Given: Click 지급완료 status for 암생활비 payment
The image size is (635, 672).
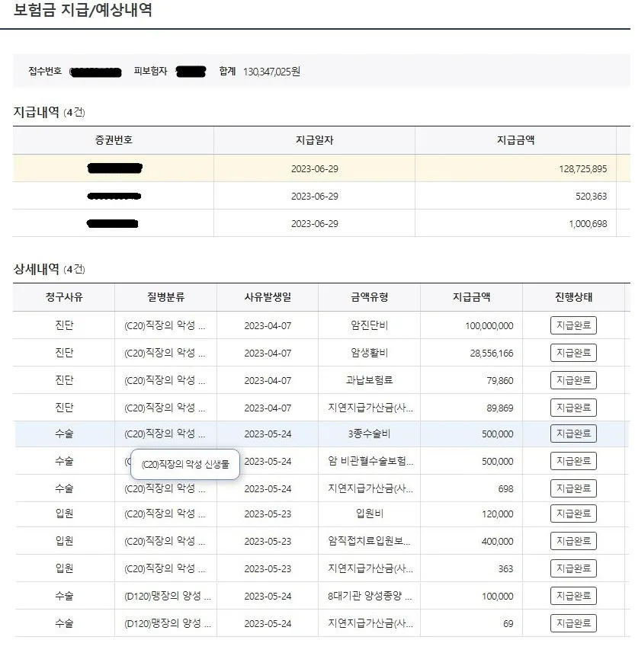Looking at the screenshot, I should pos(572,352).
